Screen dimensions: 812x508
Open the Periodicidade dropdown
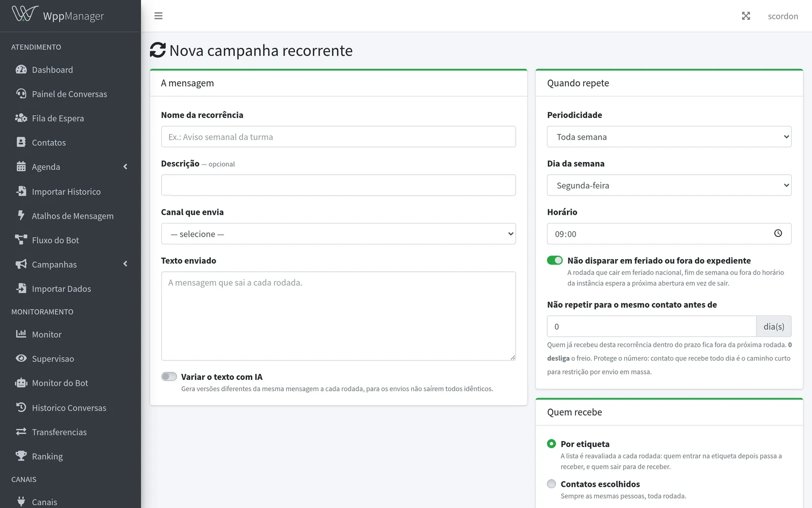(669, 137)
